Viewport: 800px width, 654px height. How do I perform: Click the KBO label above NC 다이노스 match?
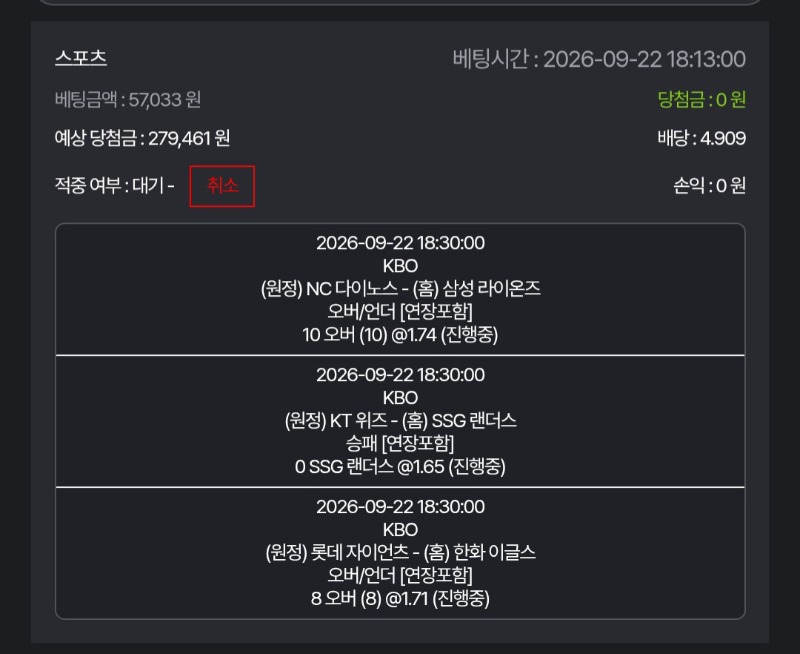(400, 266)
